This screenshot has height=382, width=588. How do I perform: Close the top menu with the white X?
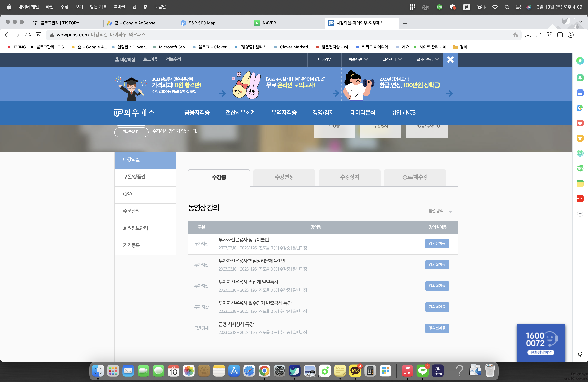click(x=450, y=59)
